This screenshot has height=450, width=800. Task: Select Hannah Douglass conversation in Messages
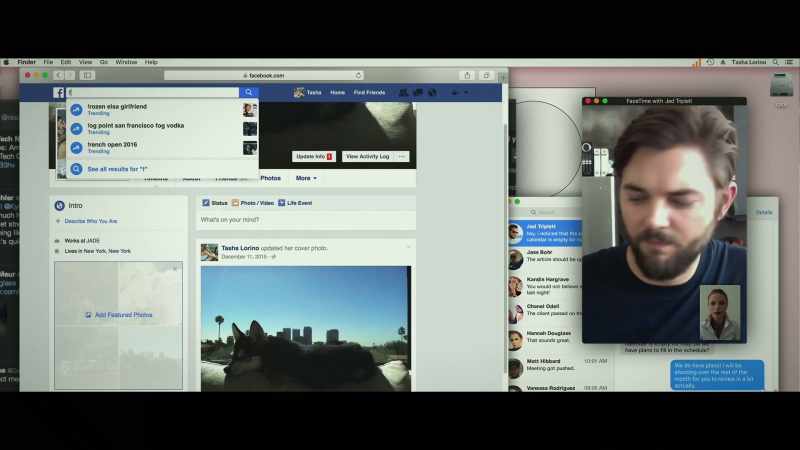click(x=545, y=340)
